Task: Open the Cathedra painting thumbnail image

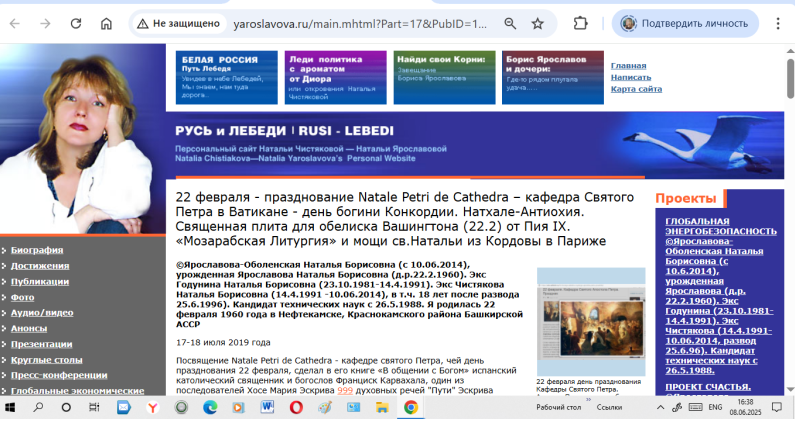Action: point(591,322)
